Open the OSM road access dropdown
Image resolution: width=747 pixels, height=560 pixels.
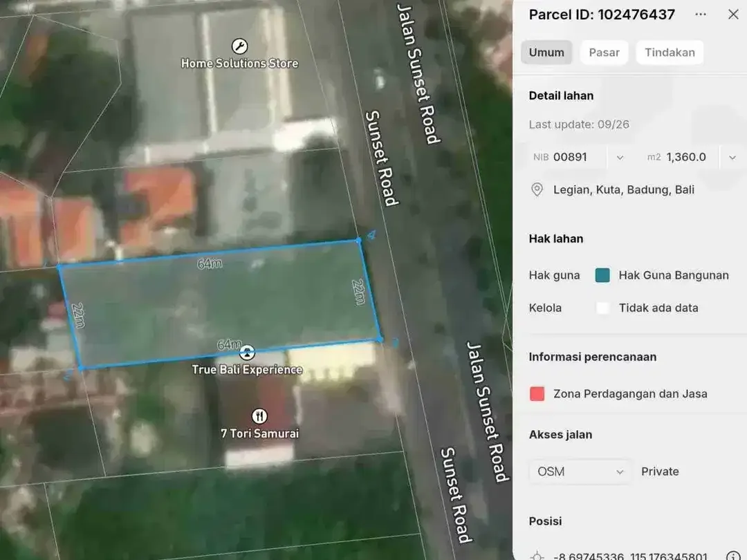click(580, 472)
